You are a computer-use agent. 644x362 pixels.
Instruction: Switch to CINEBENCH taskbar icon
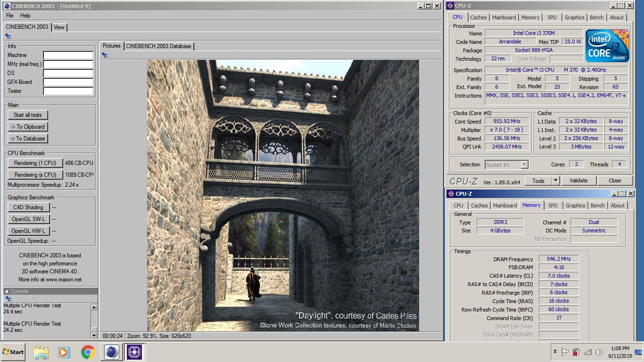tap(112, 352)
